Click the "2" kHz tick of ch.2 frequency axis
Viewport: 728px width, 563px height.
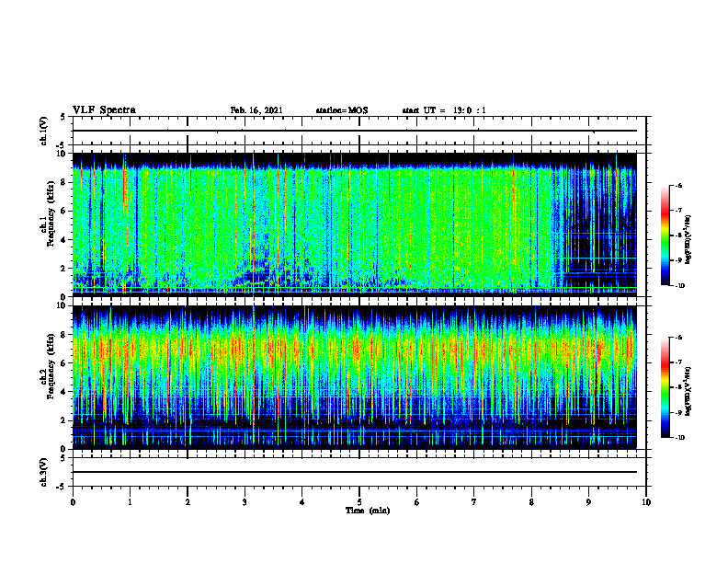click(64, 420)
